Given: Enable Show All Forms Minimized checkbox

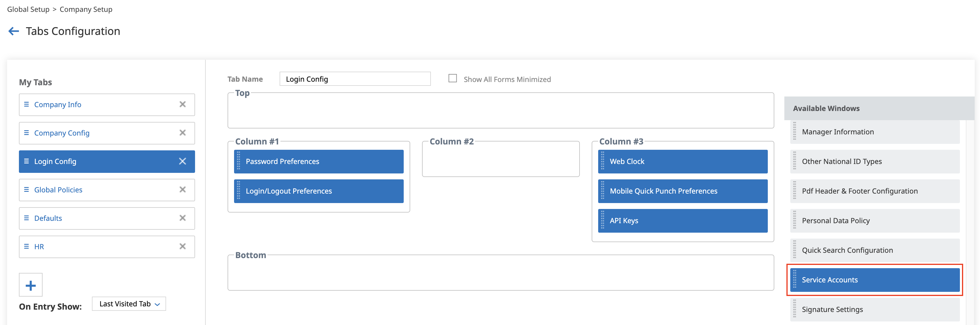Looking at the screenshot, I should click(x=452, y=78).
